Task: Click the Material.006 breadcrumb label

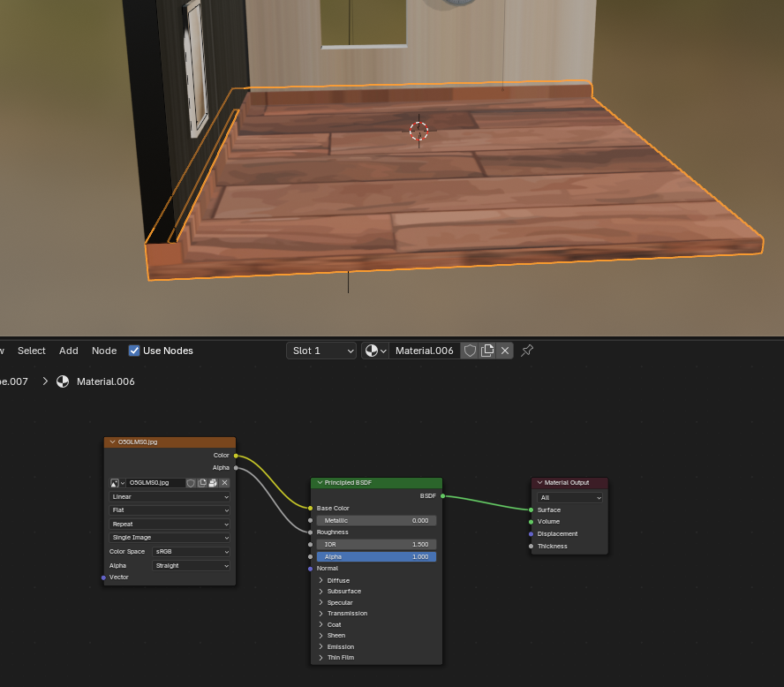Action: 105,381
